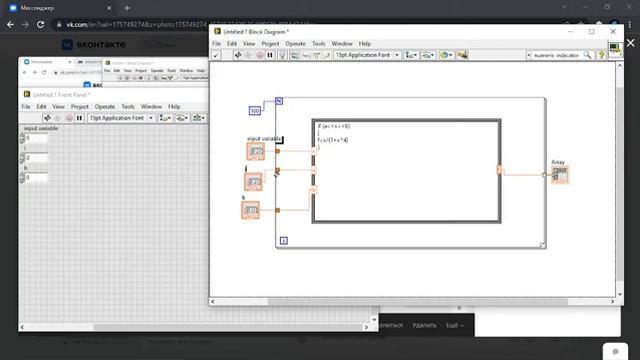
Task: Click the search magnifier icon in Block Diagram
Action: [587, 55]
